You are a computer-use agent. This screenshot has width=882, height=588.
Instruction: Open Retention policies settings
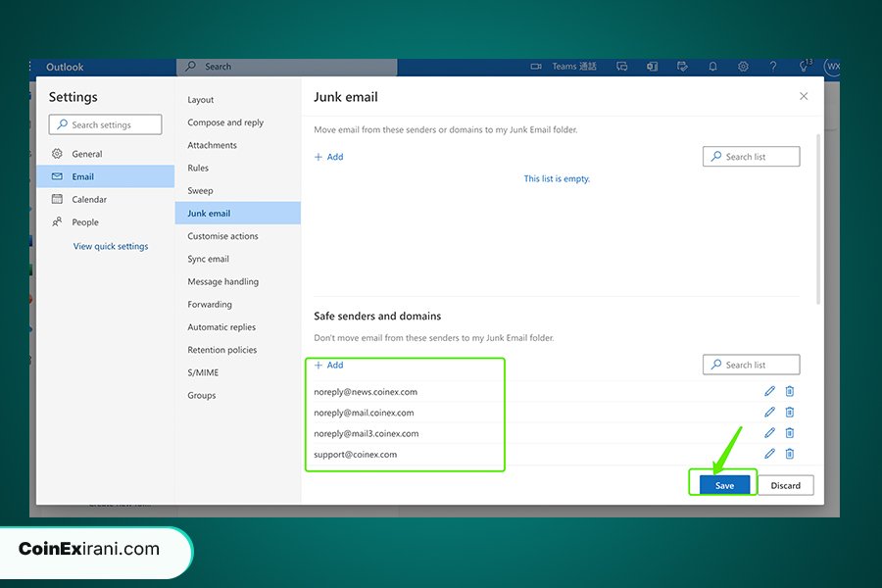coord(237,350)
